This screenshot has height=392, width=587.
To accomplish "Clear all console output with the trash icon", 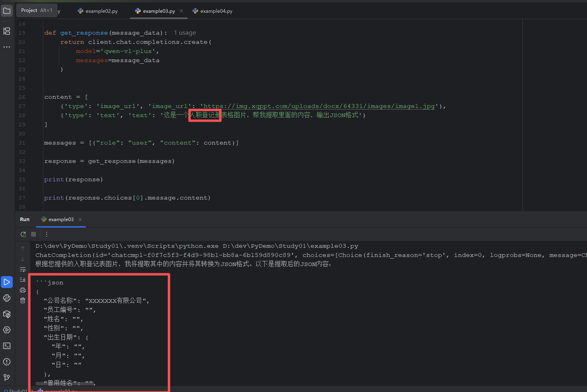I will (23, 300).
